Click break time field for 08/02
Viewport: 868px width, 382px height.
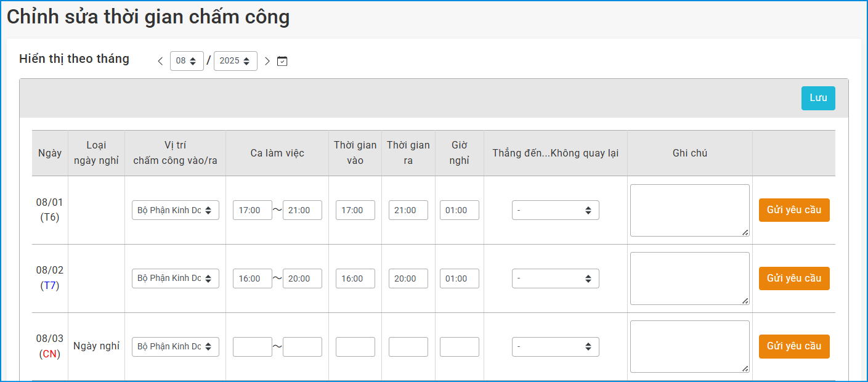[459, 278]
